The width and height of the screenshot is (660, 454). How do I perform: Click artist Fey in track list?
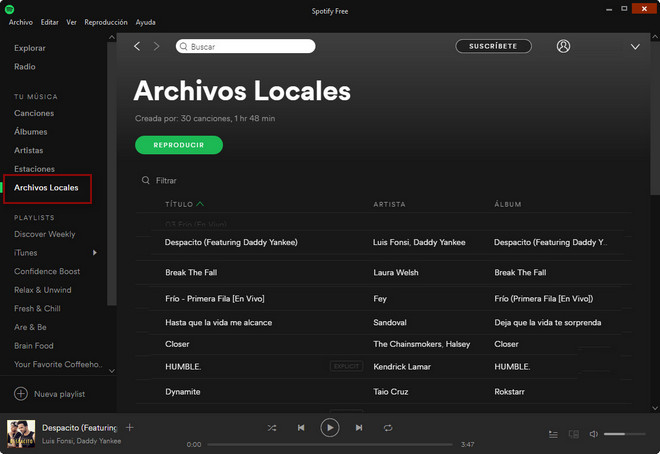click(380, 299)
